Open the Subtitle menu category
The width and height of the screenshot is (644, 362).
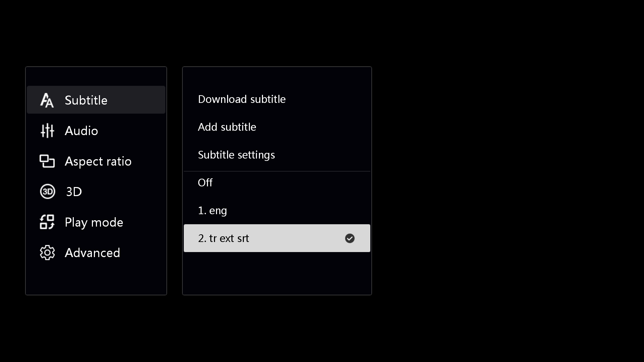[x=96, y=100]
